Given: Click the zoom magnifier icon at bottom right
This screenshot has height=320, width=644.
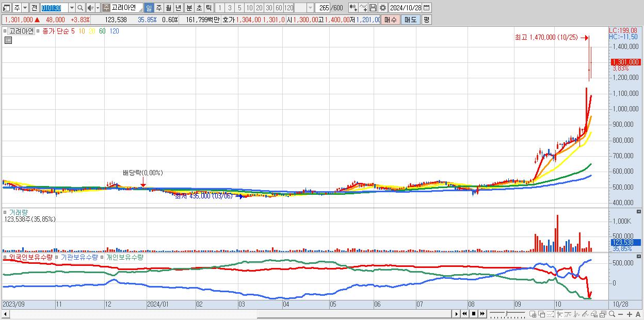Looking at the screenshot, I should point(612,314).
